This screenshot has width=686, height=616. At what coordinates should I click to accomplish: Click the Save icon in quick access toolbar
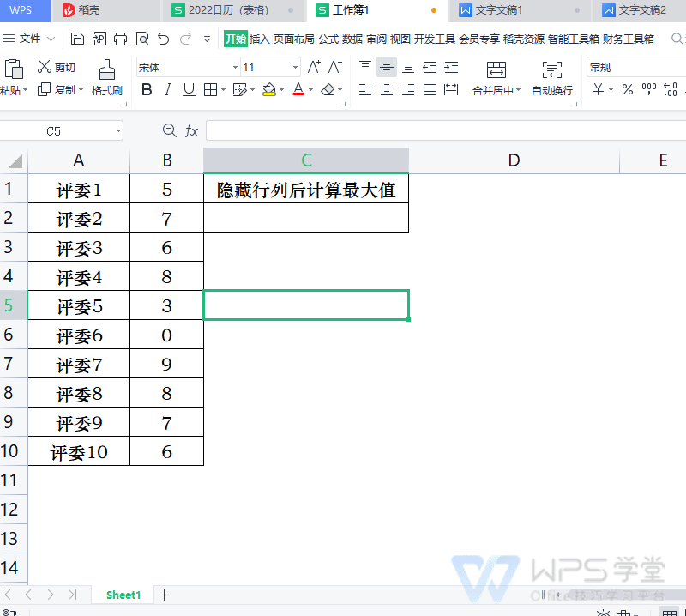click(78, 38)
